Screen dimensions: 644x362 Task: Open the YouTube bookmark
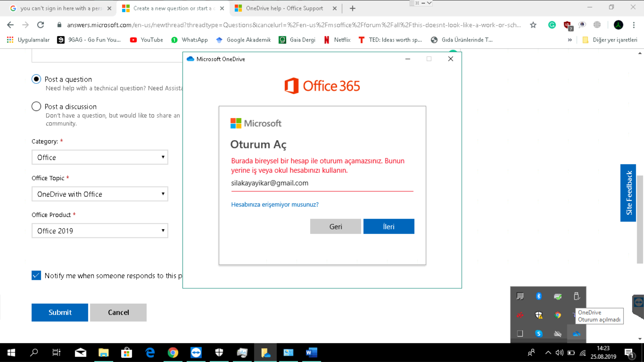pyautogui.click(x=147, y=40)
